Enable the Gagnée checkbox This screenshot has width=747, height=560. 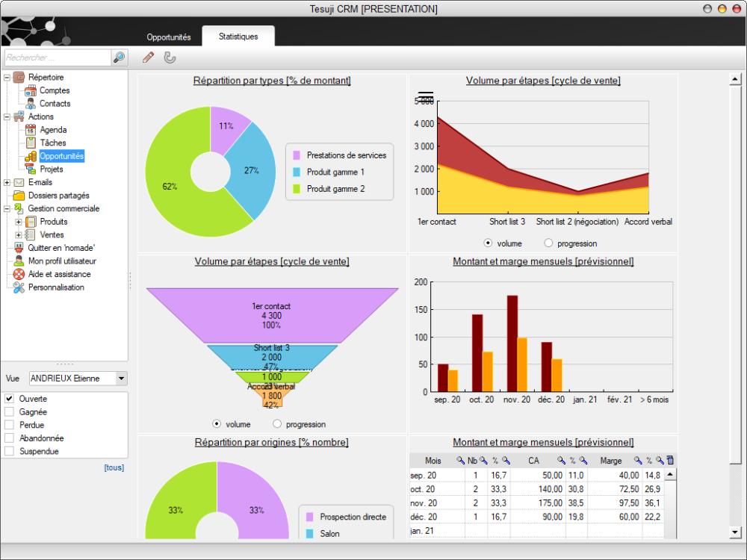(x=10, y=412)
